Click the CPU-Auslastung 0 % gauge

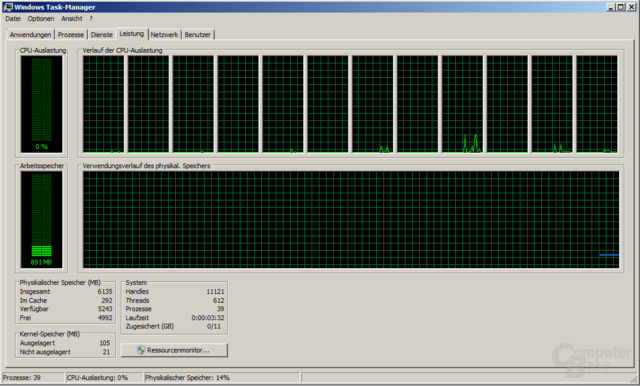(42, 104)
